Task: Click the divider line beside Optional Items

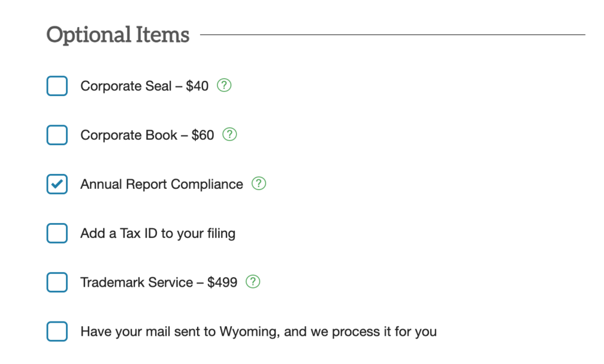Action: pos(392,35)
